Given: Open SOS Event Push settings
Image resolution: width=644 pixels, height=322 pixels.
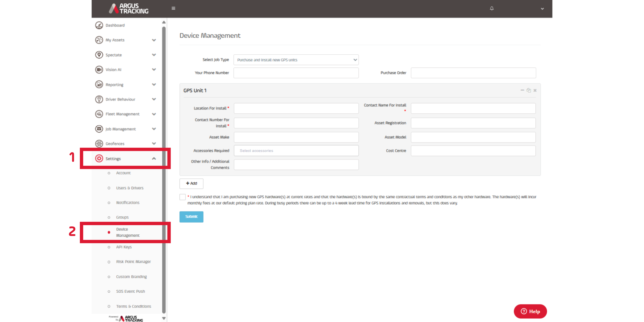Looking at the screenshot, I should [x=131, y=291].
